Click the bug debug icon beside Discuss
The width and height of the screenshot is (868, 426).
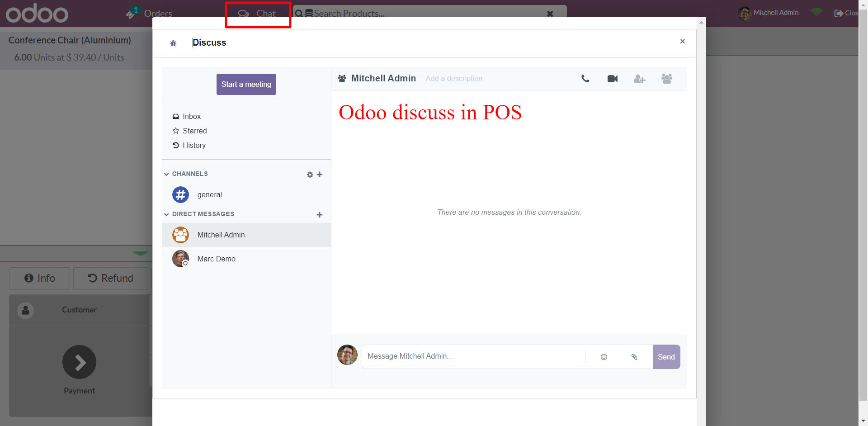[x=173, y=43]
